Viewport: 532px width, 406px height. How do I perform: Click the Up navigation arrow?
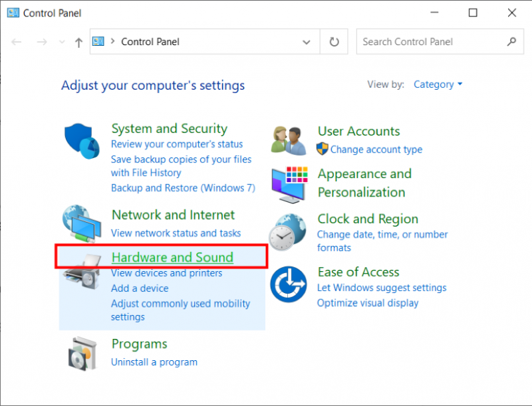[78, 41]
